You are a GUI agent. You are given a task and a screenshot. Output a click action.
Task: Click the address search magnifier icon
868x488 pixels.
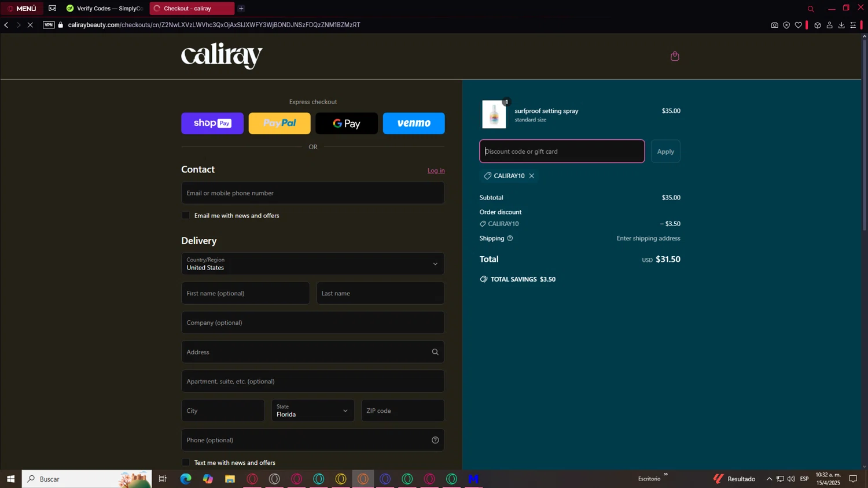coord(435,352)
